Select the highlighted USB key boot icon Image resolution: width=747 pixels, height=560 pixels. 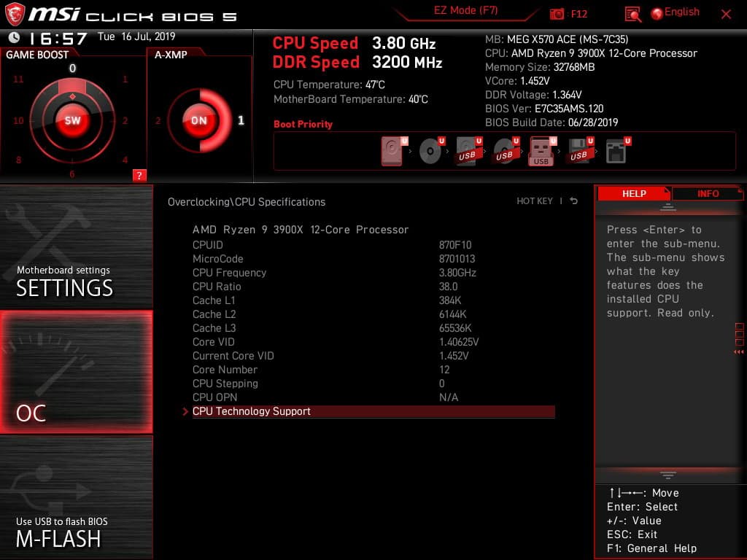pyautogui.click(x=543, y=151)
